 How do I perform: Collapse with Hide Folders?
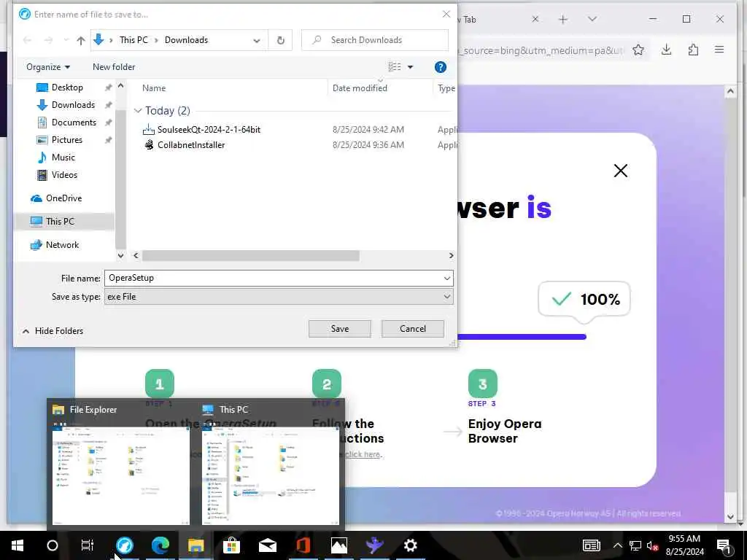pos(53,331)
